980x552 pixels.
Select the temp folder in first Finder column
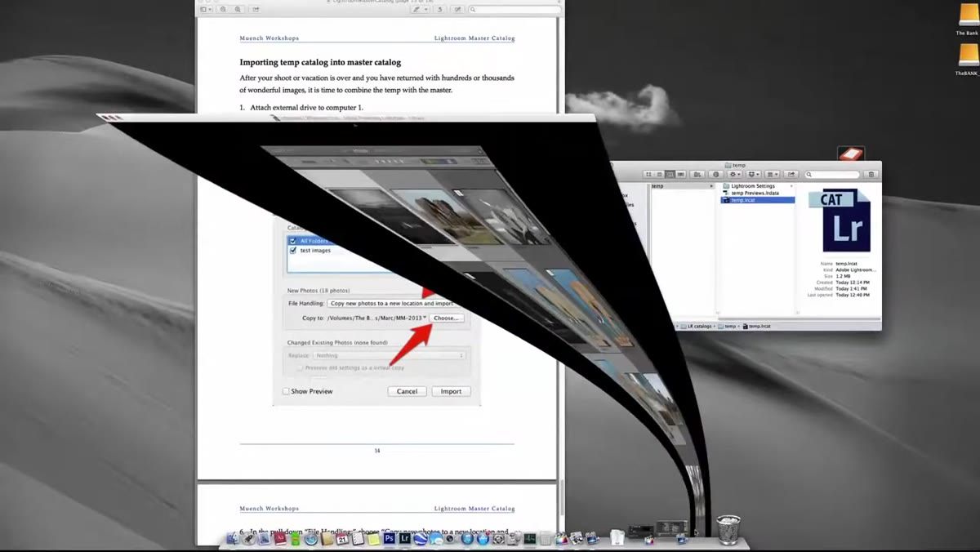pyautogui.click(x=680, y=186)
